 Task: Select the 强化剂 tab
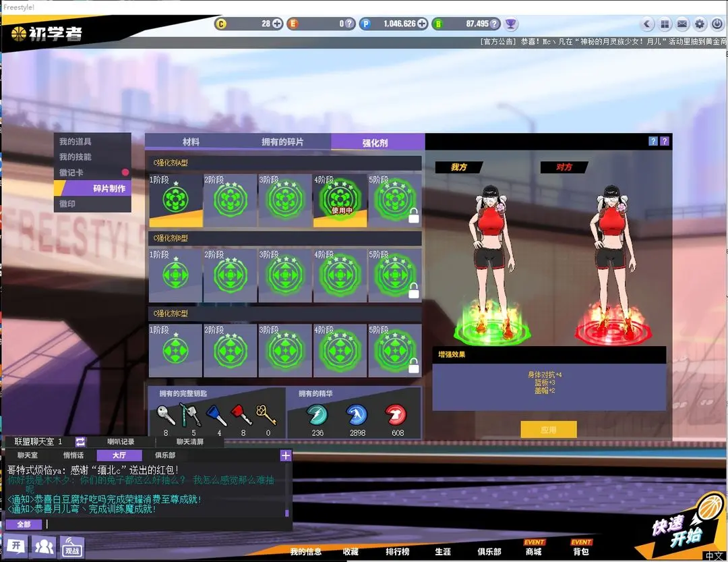375,142
